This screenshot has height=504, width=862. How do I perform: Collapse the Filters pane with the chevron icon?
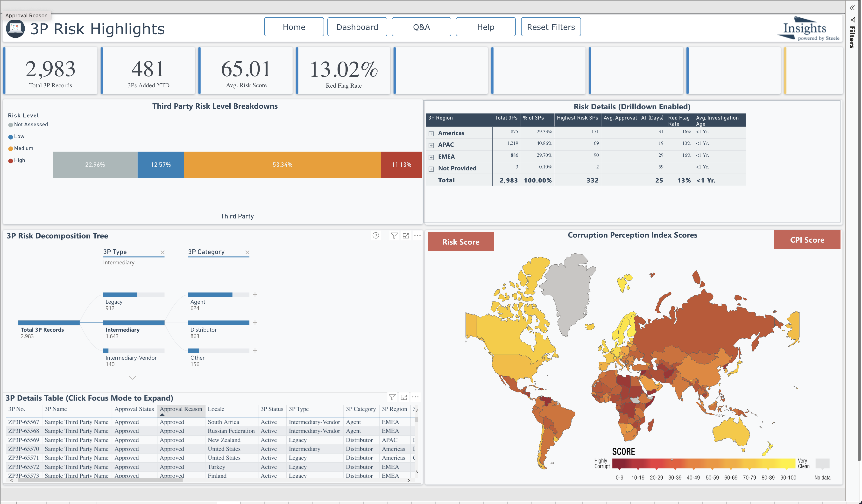click(852, 7)
